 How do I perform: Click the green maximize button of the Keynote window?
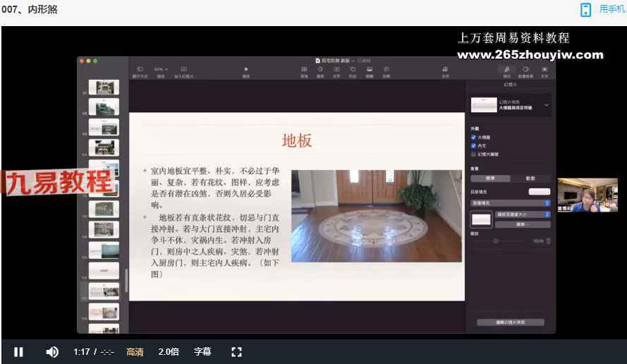tap(95, 61)
